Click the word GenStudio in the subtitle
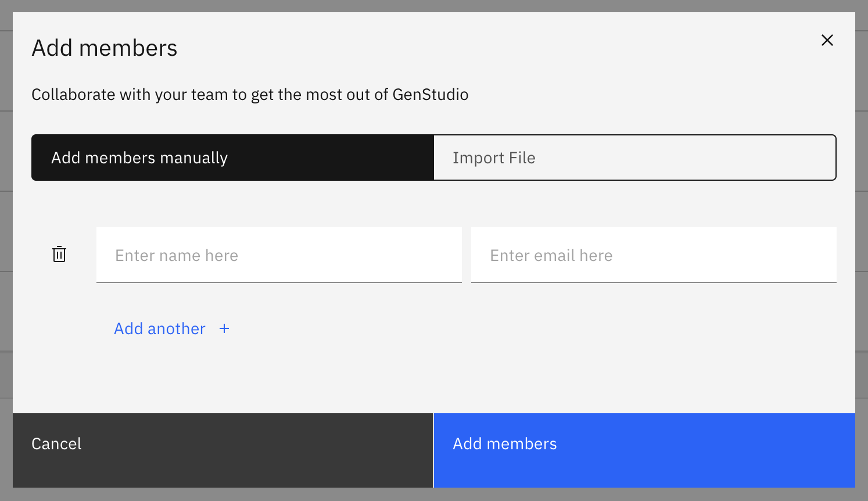Screen dimensions: 868x501 pos(431,95)
